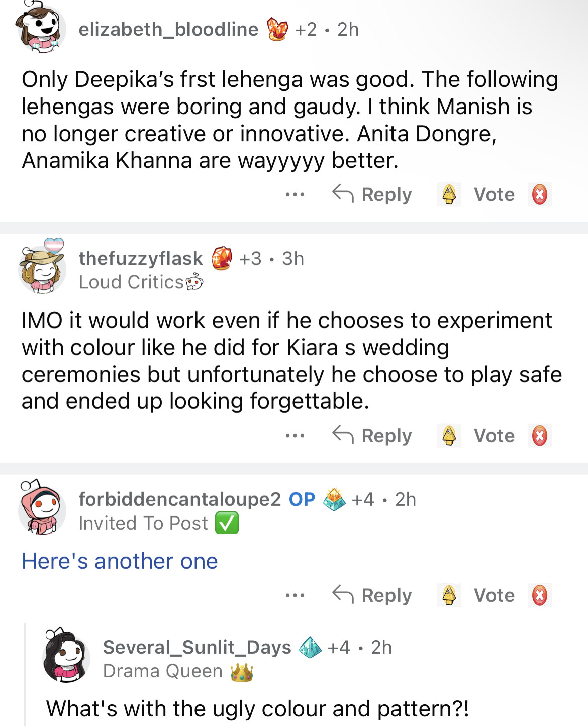
Task: Reply to elizabeth_bloodline's comment
Action: point(372,194)
